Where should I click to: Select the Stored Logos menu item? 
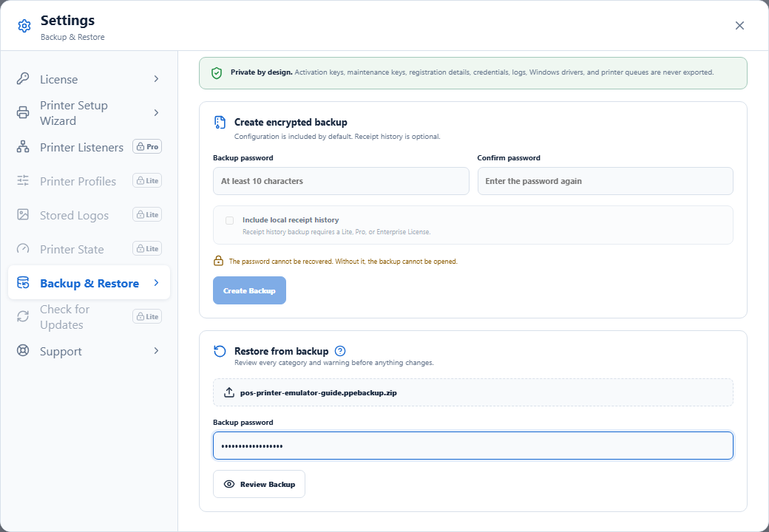(x=89, y=214)
